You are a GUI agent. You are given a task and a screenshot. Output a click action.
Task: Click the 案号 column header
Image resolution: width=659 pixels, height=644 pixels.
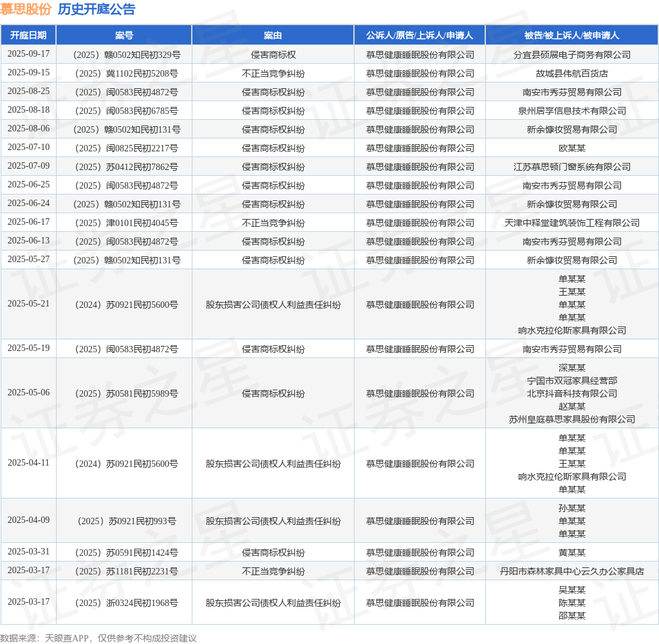click(x=124, y=35)
